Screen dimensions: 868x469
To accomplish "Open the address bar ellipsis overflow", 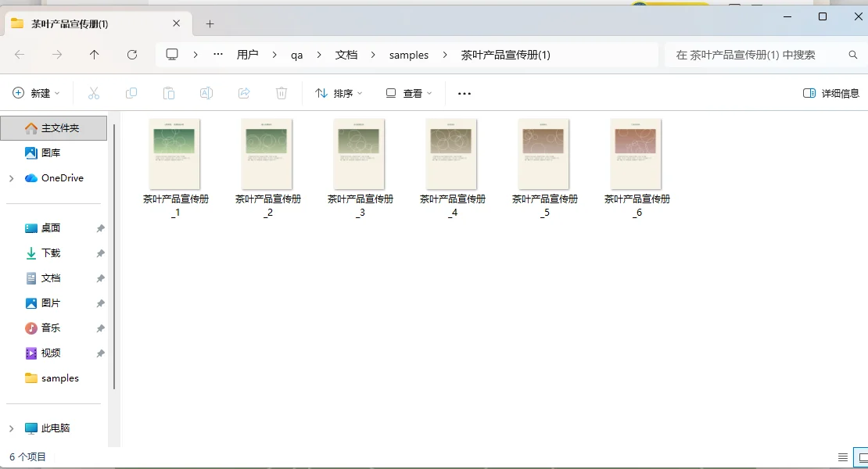I will [218, 54].
